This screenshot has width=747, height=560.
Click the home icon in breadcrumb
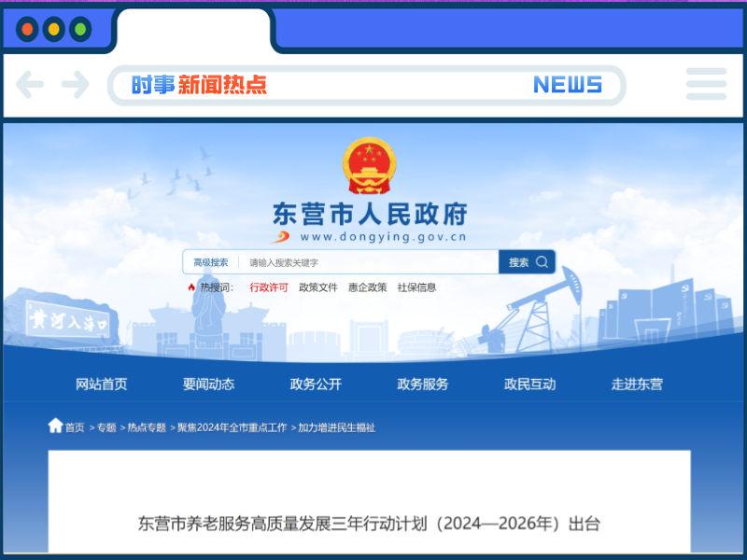(56, 426)
